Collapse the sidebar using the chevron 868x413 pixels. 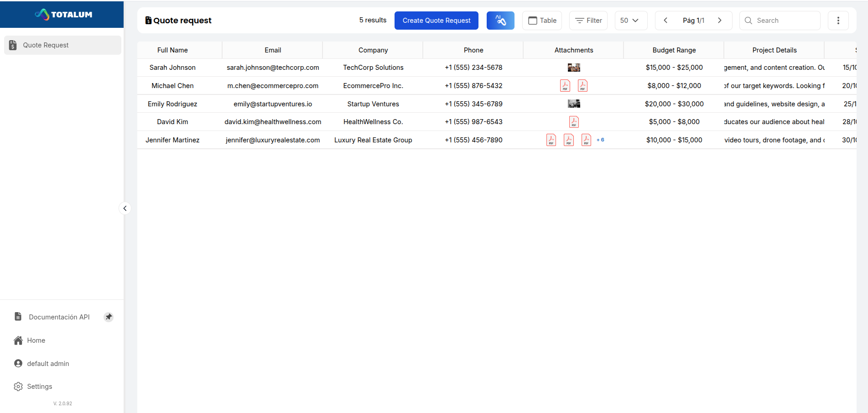[x=125, y=208]
